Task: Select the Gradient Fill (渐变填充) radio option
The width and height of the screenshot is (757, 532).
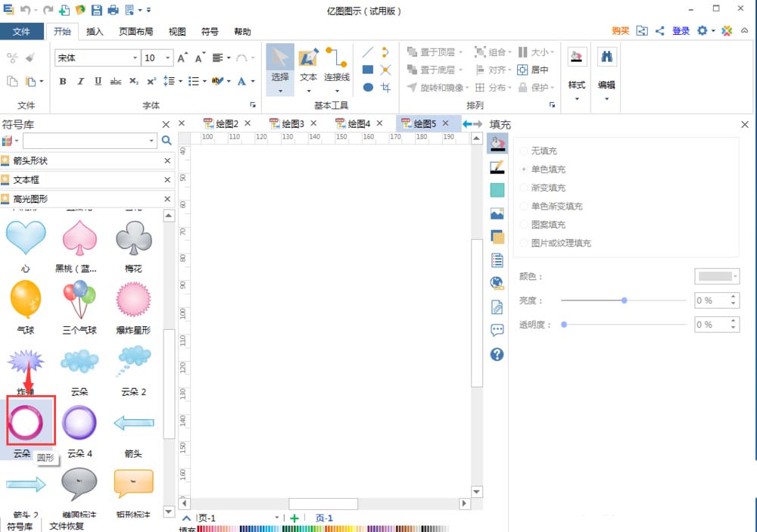Action: pyautogui.click(x=523, y=188)
